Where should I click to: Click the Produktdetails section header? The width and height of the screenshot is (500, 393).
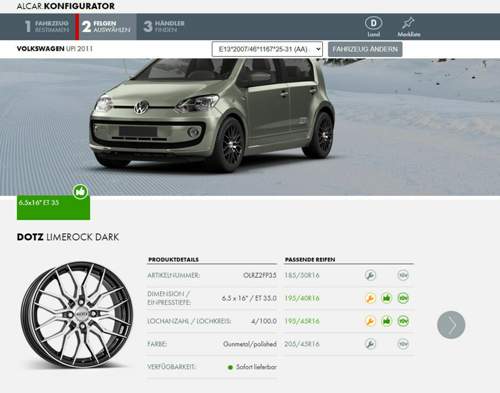click(173, 259)
